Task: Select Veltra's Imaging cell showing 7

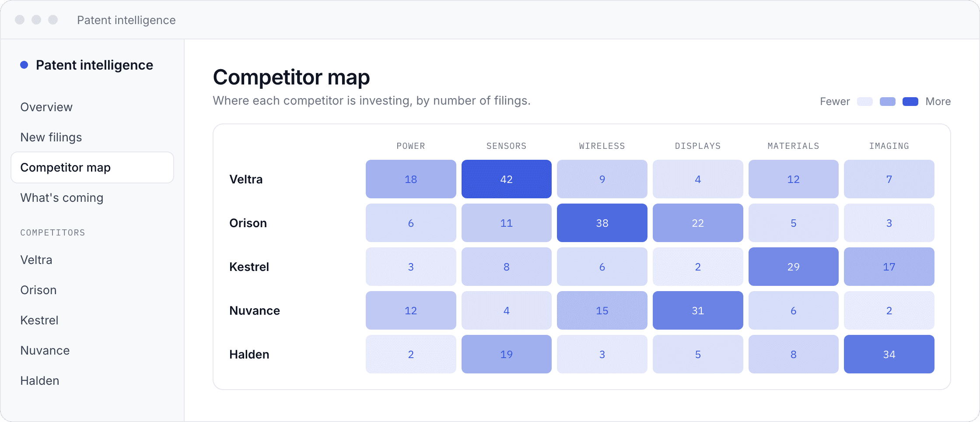Action: coord(889,179)
